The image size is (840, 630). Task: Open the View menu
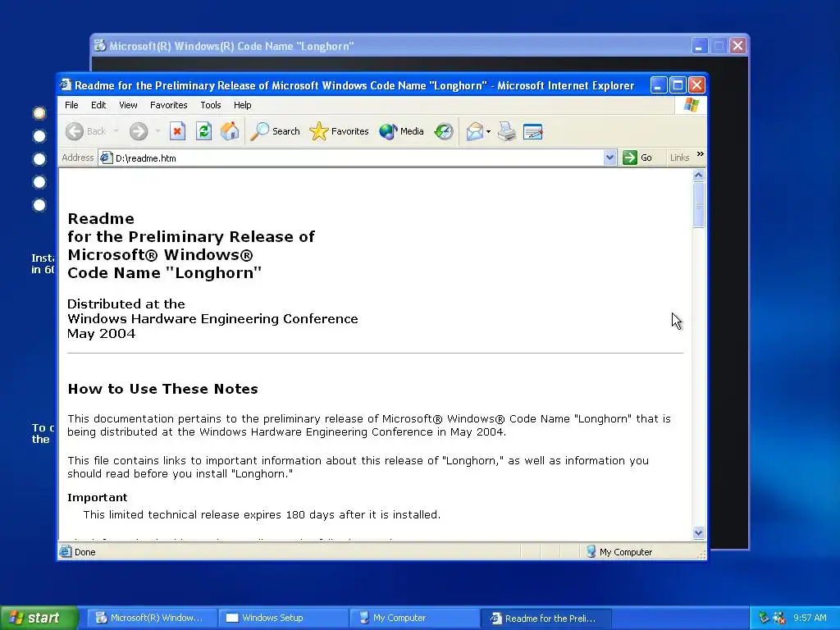click(x=128, y=105)
